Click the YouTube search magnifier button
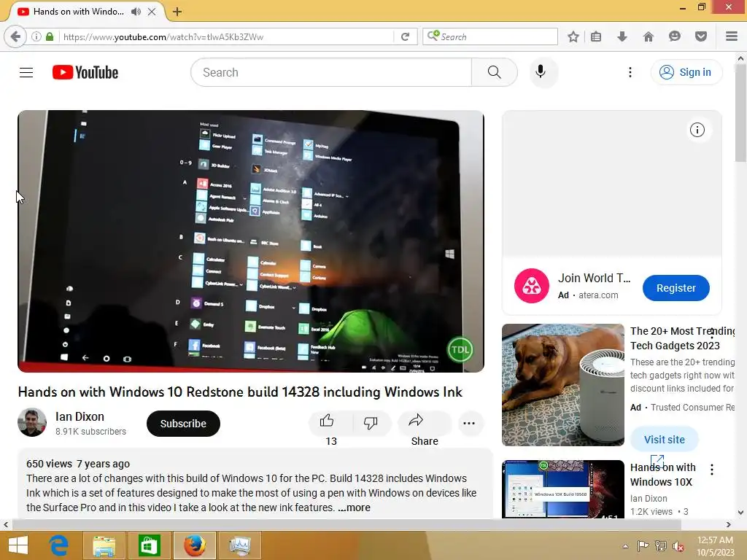The width and height of the screenshot is (747, 560). coord(494,72)
